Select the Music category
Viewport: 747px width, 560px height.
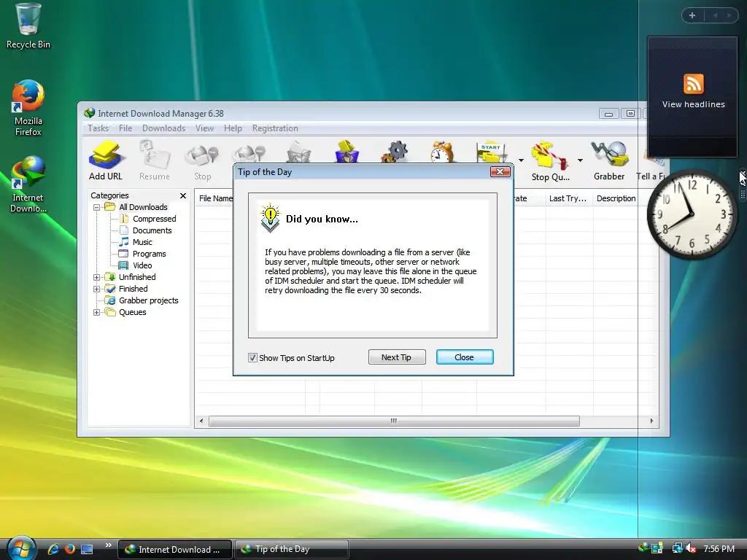(x=136, y=242)
